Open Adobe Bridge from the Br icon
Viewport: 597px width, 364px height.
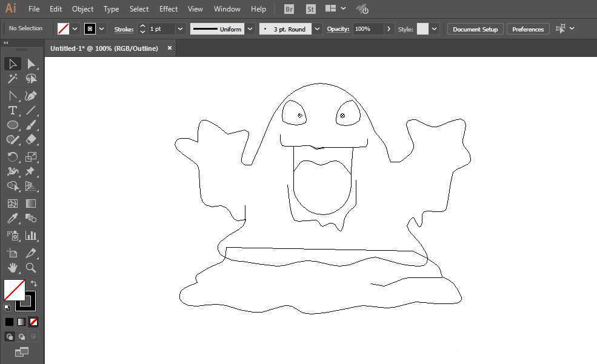289,9
